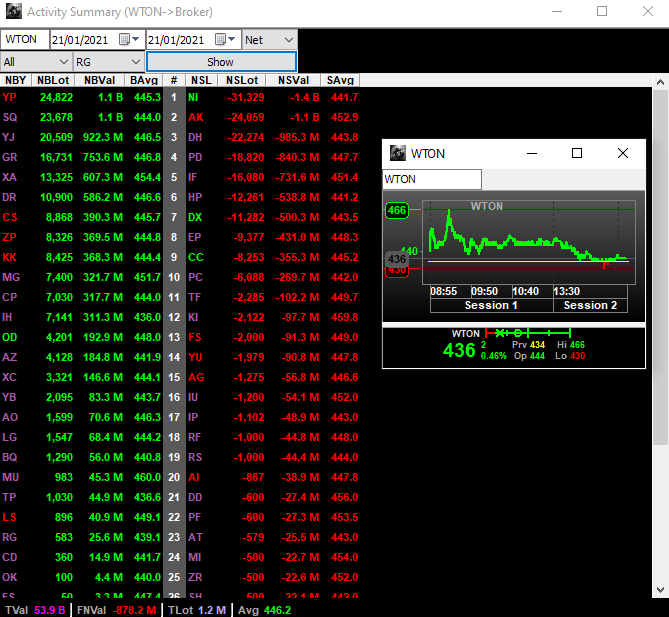669x617 pixels.
Task: Click the scrollbar up arrow
Action: (x=660, y=81)
